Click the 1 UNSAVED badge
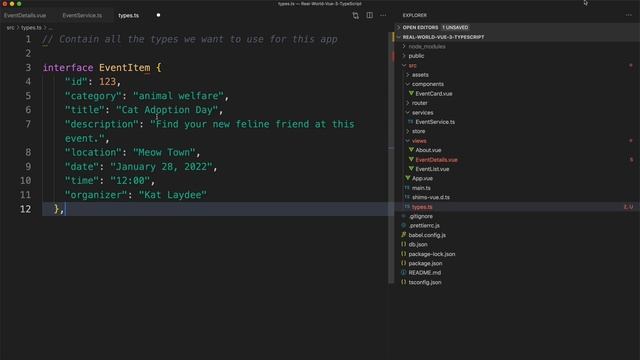Viewport: 640px width, 360px height. click(455, 27)
